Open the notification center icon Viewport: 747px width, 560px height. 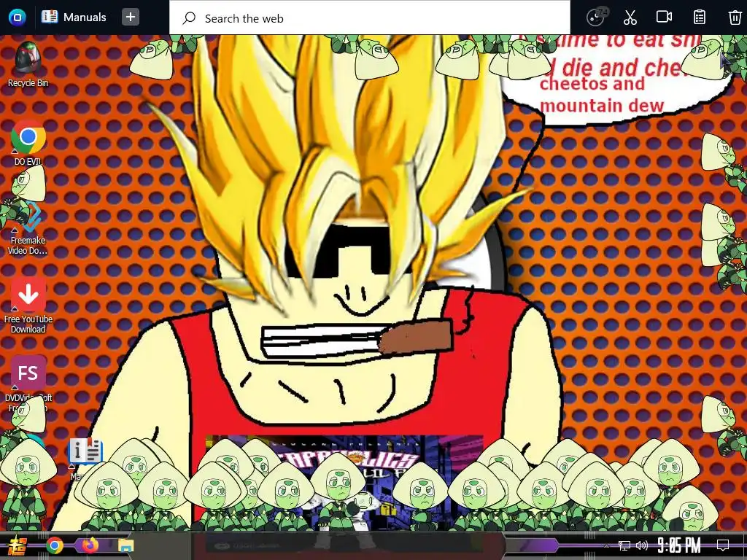click(723, 545)
